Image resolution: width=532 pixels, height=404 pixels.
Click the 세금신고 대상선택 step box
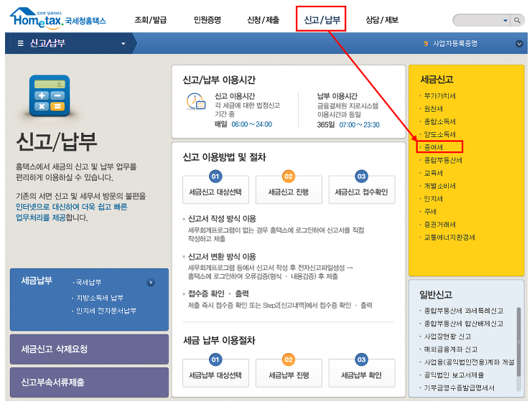215,190
